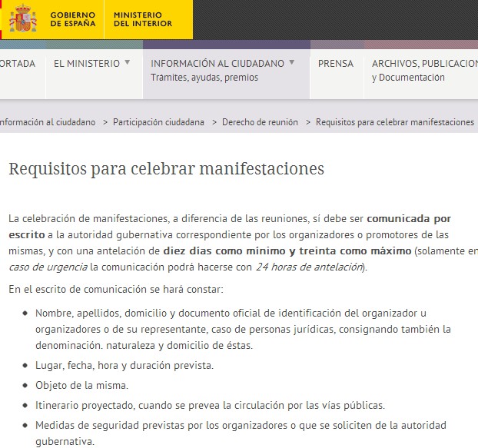Image resolution: width=478 pixels, height=448 pixels.
Task: Click the Gobierno de España logo text
Action: [x=73, y=19]
